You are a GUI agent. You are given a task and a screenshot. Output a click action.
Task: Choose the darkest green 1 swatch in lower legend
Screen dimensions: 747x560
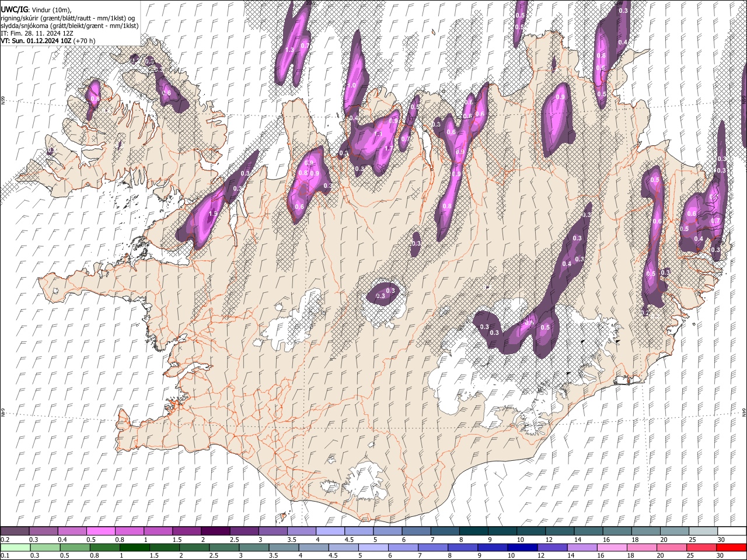(x=135, y=547)
